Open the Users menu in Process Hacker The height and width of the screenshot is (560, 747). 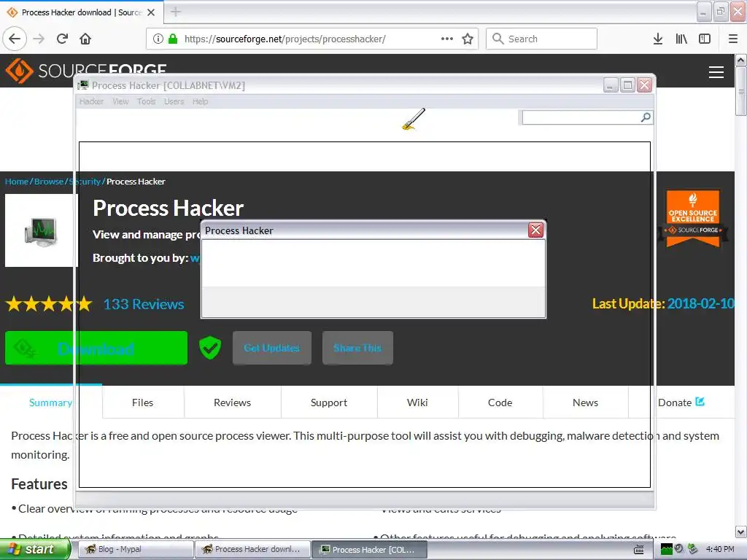(174, 101)
